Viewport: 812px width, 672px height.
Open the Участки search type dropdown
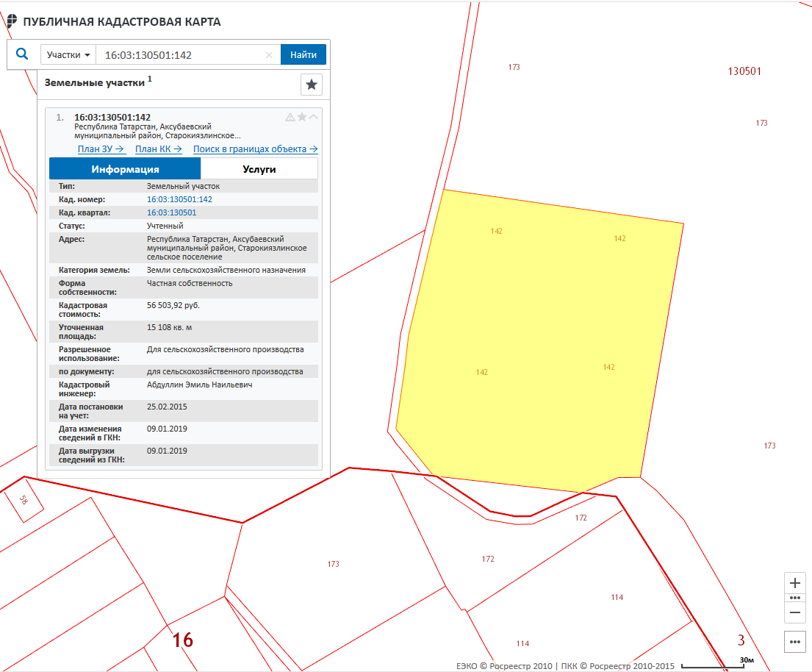coord(68,55)
